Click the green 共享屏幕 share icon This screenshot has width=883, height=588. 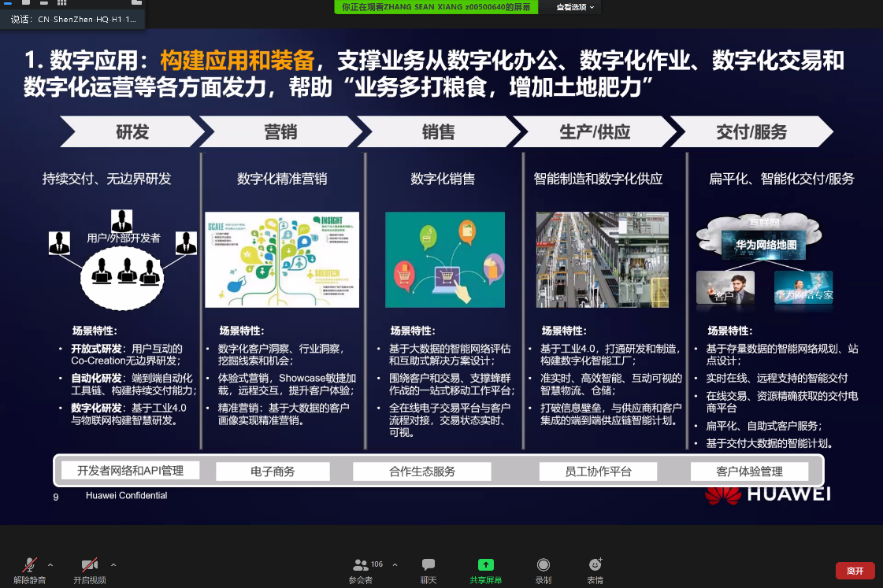tap(486, 564)
